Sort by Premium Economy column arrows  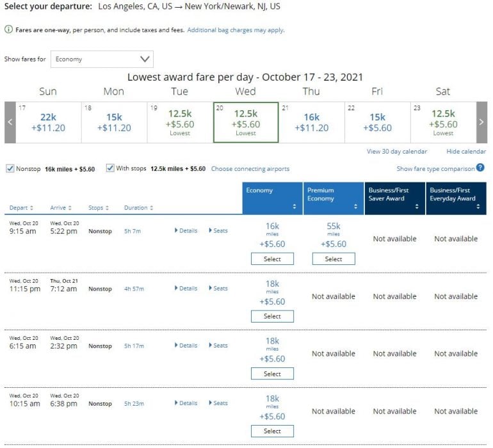[355, 207]
